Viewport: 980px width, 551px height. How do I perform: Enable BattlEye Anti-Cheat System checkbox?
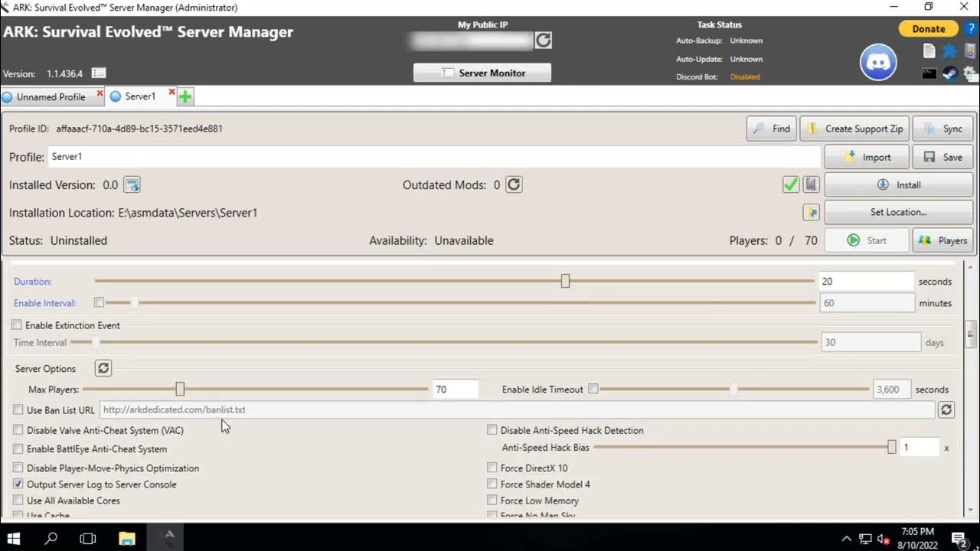click(x=18, y=449)
